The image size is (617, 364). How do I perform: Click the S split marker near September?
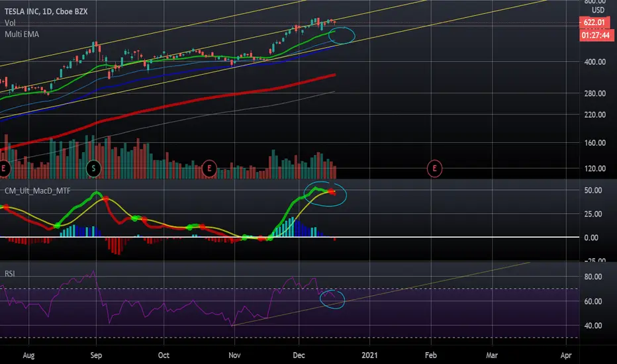[x=93, y=169]
